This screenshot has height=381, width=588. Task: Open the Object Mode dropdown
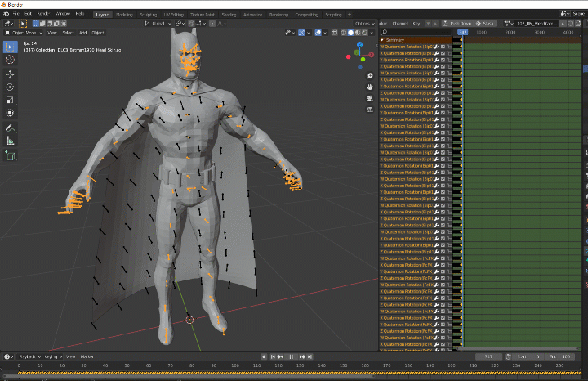click(x=22, y=33)
